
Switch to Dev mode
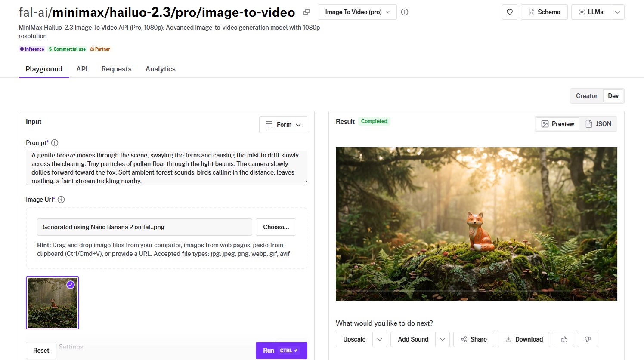pos(613,96)
